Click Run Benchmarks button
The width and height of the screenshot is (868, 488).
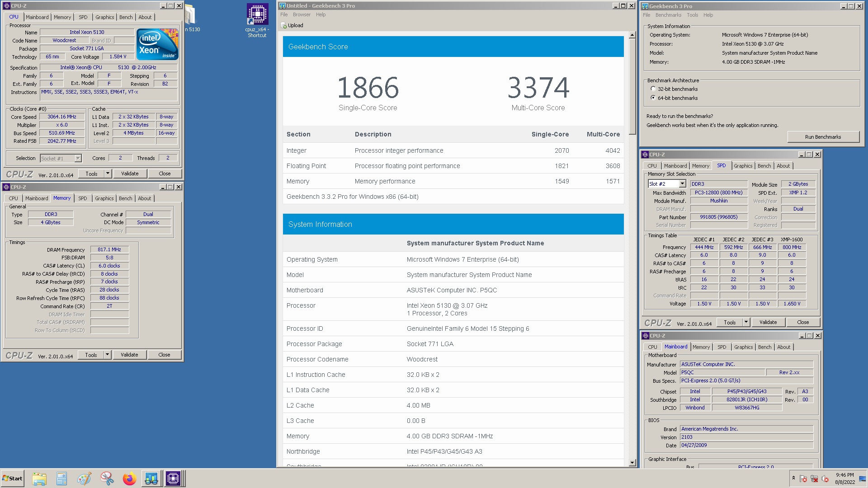[x=823, y=137]
